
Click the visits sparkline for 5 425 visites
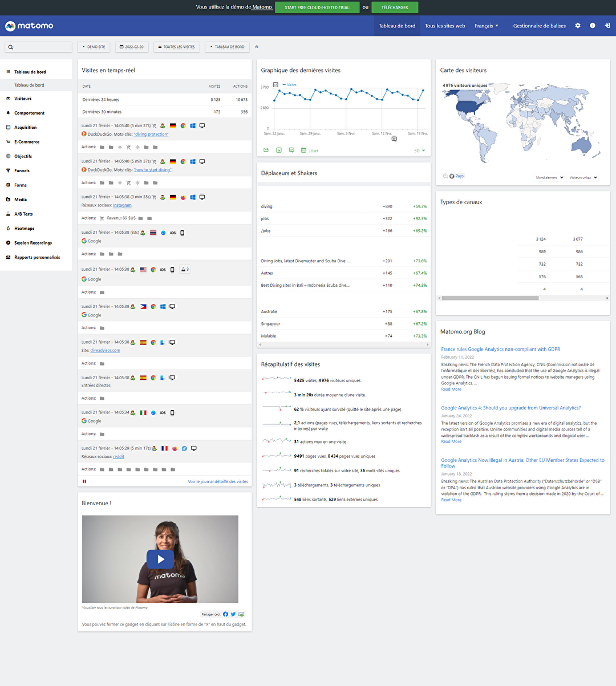click(277, 379)
